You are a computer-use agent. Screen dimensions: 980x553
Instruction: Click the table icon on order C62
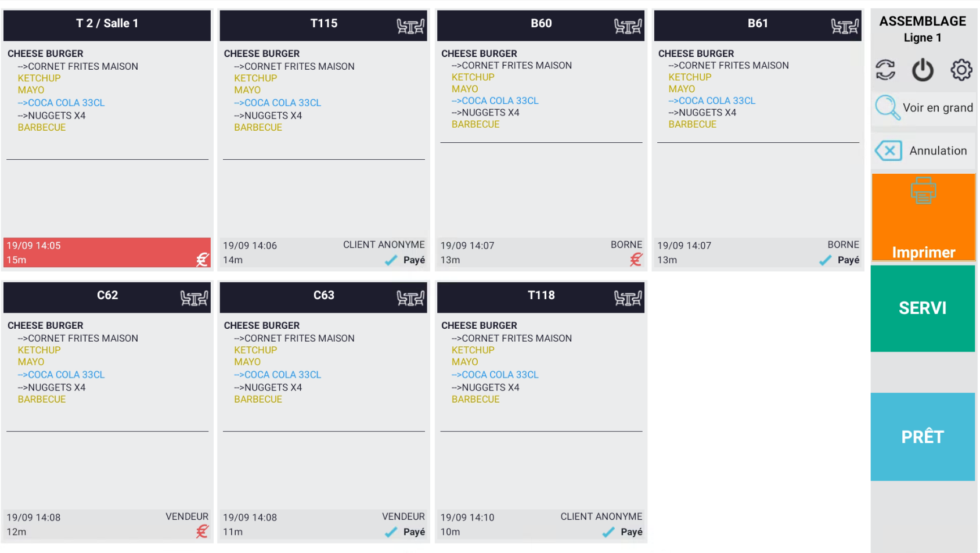194,299
